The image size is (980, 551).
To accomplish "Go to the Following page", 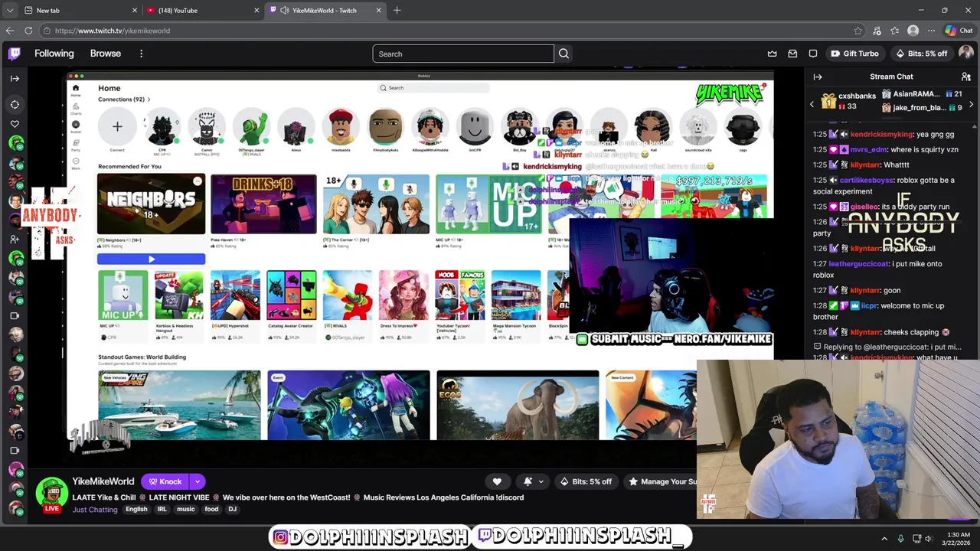I will coord(54,54).
